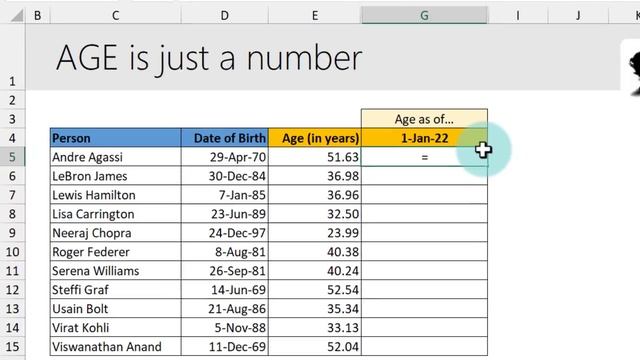The height and width of the screenshot is (360, 640).
Task: Select row 9 header
Action: pyautogui.click(x=12, y=233)
